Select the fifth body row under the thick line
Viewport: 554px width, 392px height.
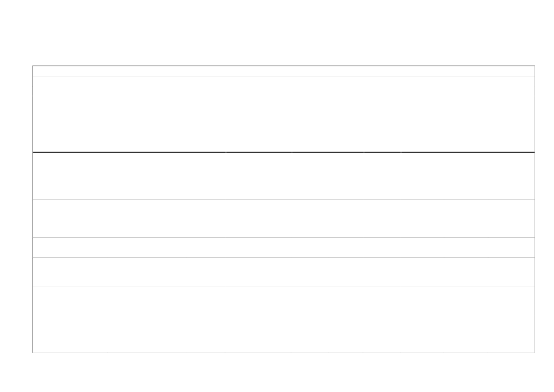pyautogui.click(x=283, y=301)
